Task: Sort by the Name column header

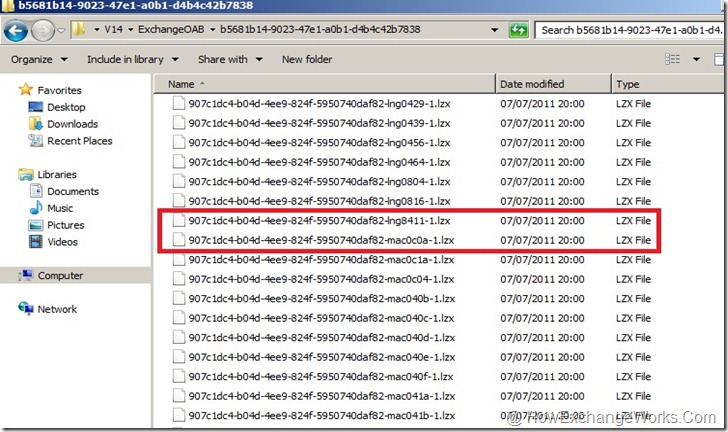Action: pyautogui.click(x=181, y=84)
